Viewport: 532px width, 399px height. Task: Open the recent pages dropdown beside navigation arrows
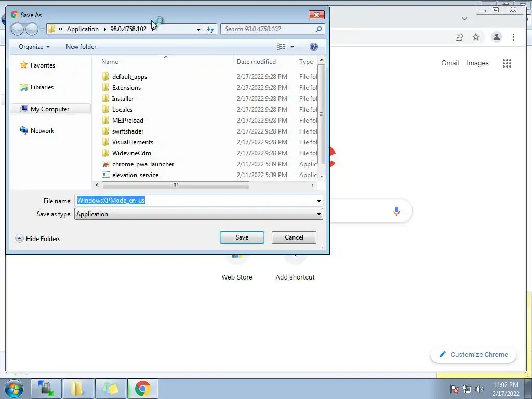point(42,29)
